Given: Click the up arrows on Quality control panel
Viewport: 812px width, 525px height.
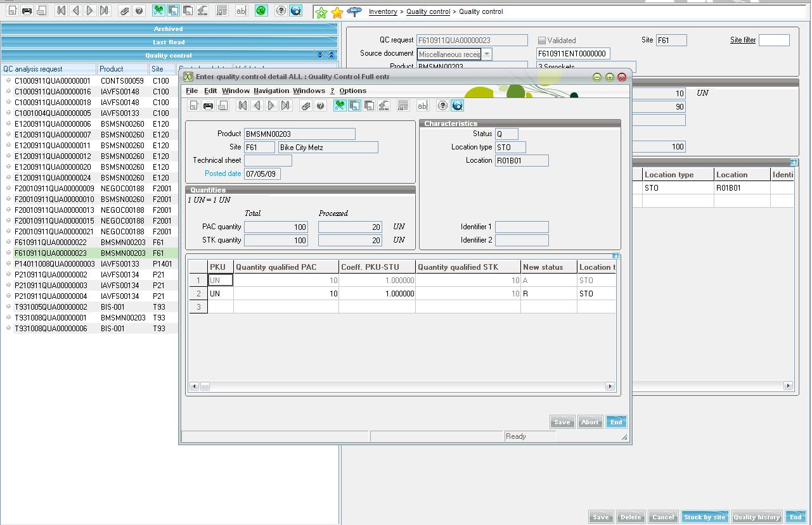Looking at the screenshot, I should (x=331, y=55).
